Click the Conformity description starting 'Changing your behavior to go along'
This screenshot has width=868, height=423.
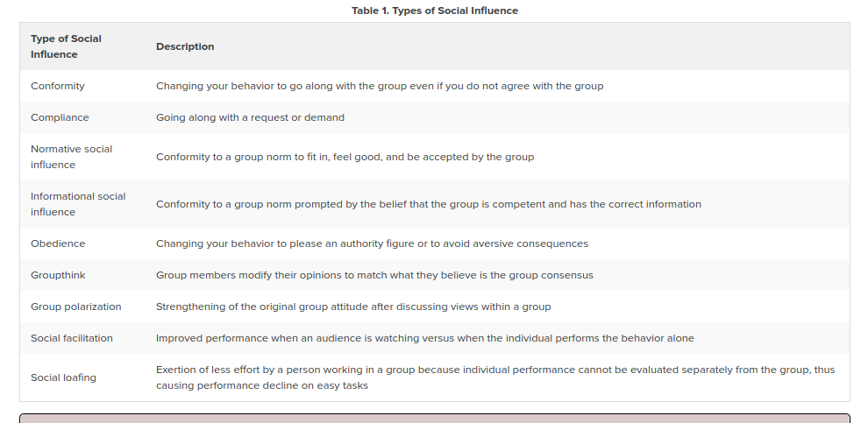[380, 86]
